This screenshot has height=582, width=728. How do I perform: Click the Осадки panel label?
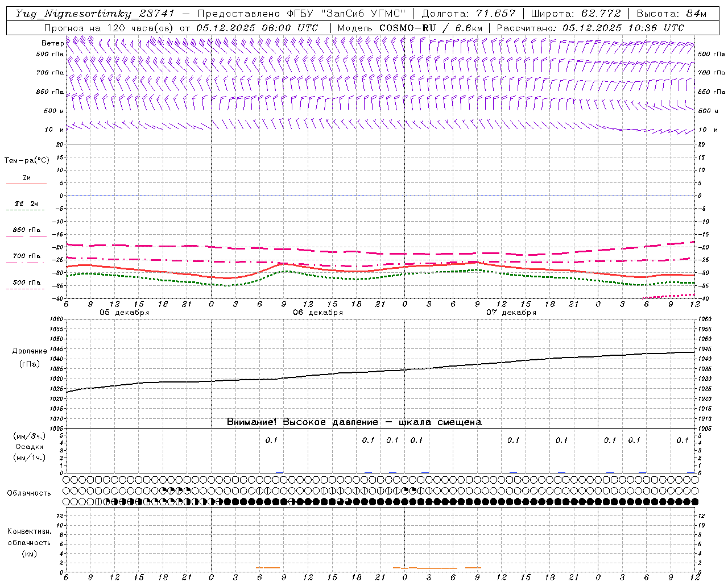pos(29,447)
